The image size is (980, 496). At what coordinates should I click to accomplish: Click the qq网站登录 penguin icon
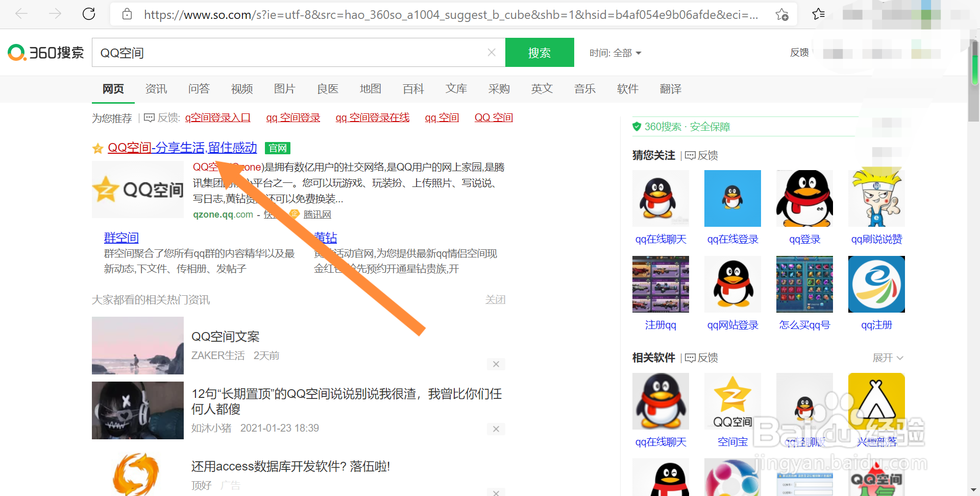tap(732, 284)
